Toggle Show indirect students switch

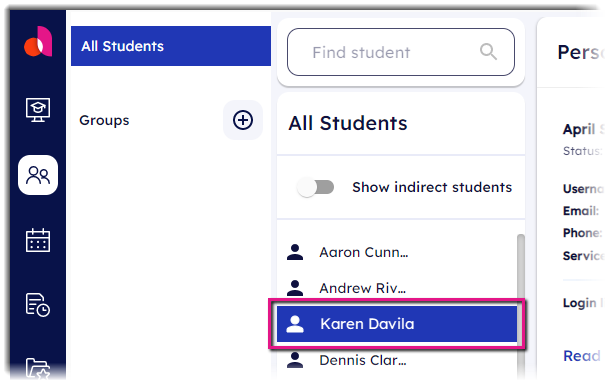coord(315,187)
